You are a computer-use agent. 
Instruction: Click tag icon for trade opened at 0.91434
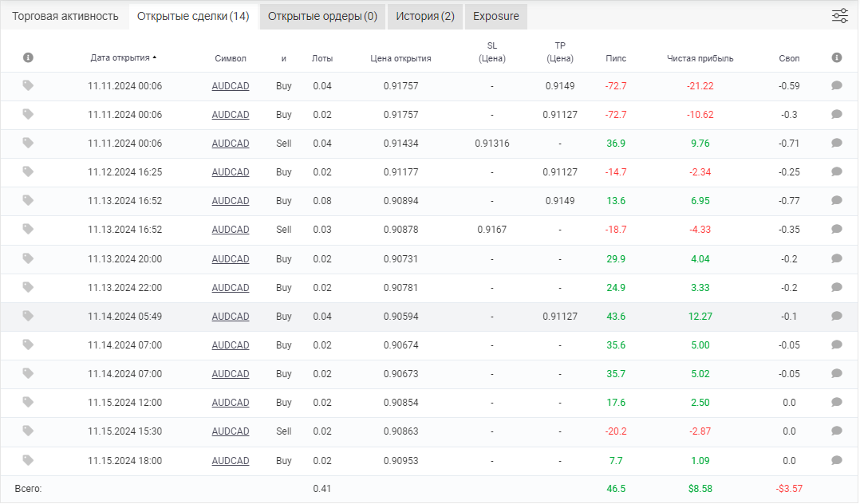(28, 143)
